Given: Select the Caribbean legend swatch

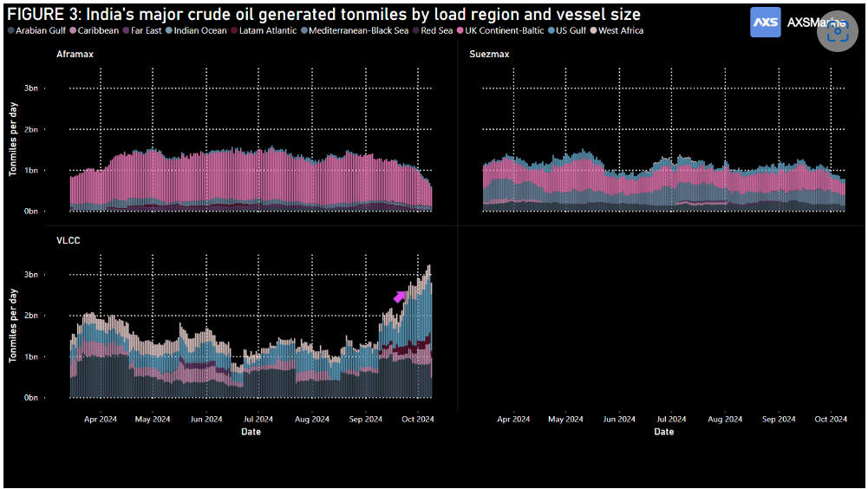Looking at the screenshot, I should (x=73, y=31).
